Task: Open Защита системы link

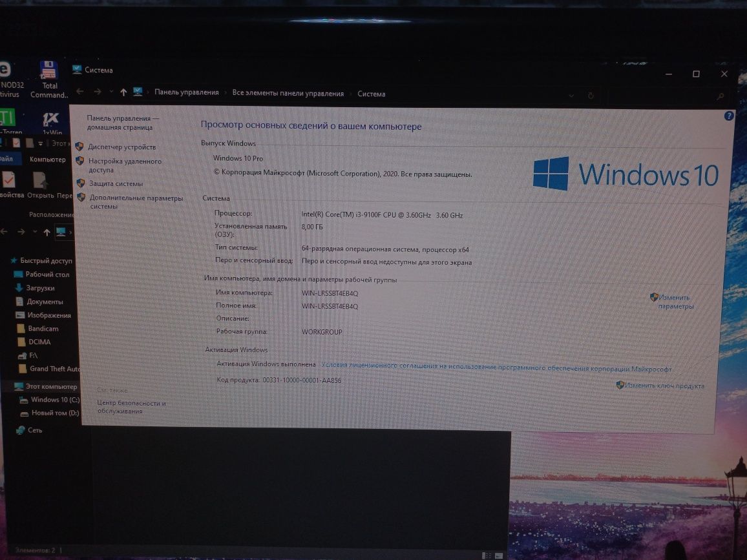Action: coord(116,183)
